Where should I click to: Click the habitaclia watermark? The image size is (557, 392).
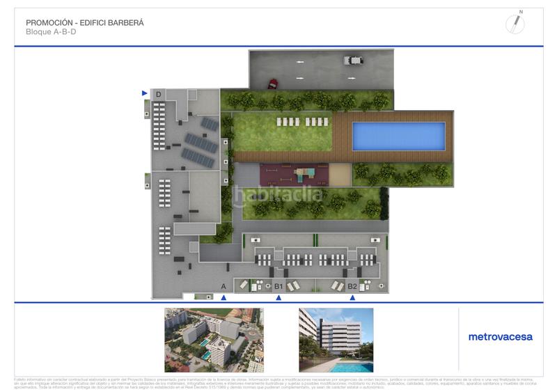click(x=278, y=194)
